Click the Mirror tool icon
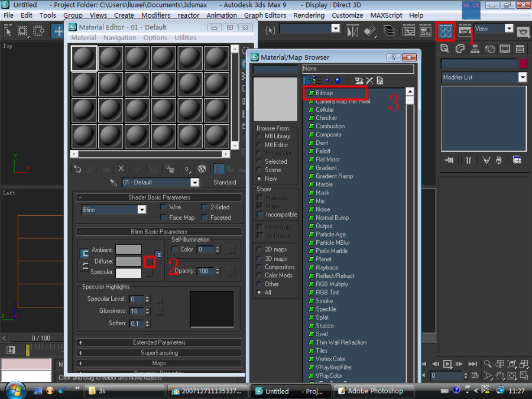The image size is (532, 399). coord(352,31)
